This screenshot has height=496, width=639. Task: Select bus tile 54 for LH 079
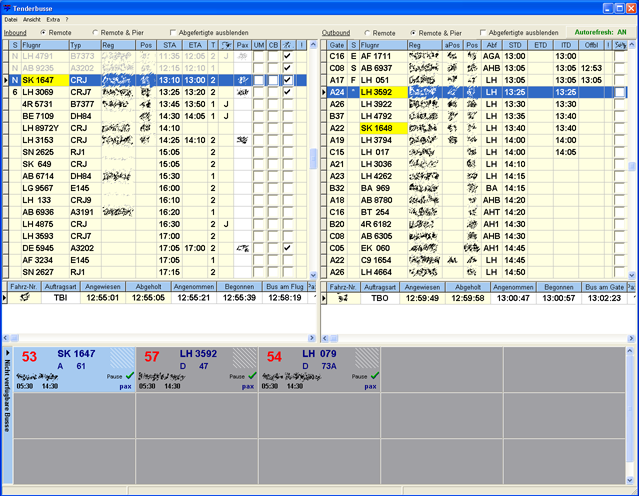click(320, 370)
